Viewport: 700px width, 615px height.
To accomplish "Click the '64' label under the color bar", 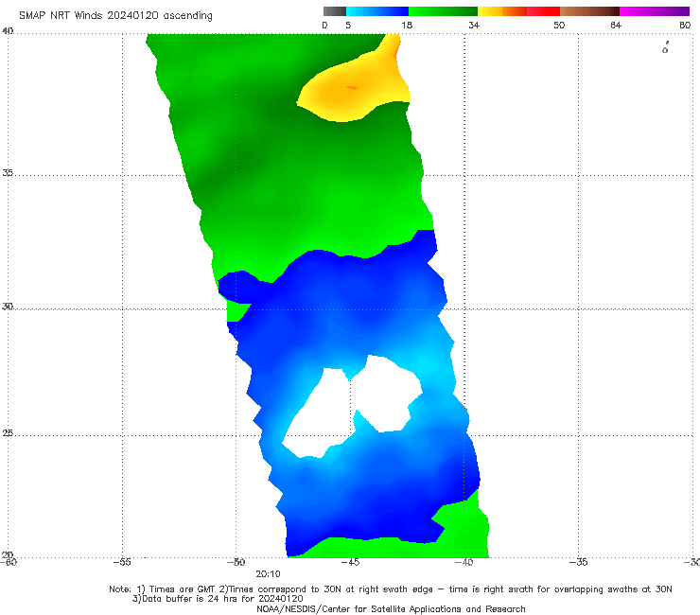I will tap(616, 26).
